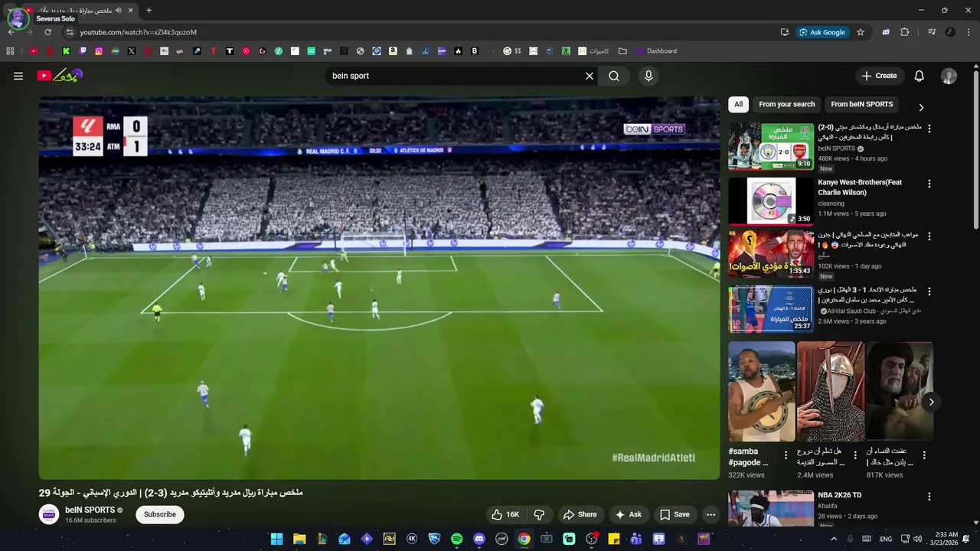Dislike the video
Screen dimensions: 980x551
click(x=539, y=514)
